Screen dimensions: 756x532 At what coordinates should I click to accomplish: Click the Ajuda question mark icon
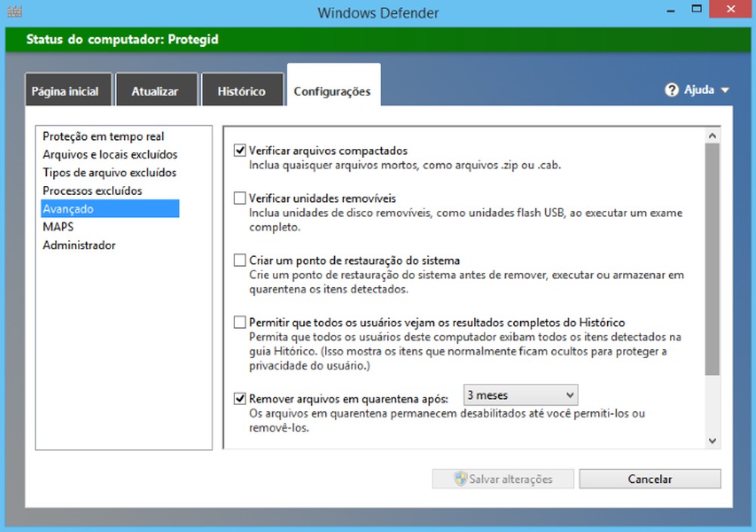[671, 89]
